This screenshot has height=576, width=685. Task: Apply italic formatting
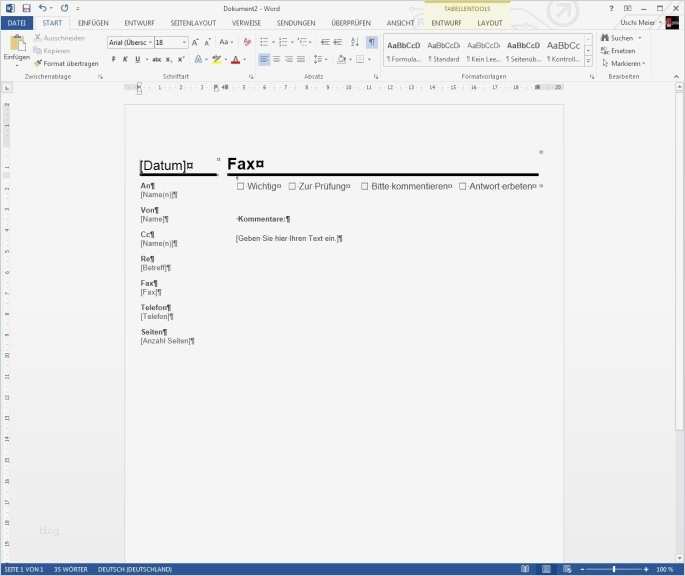125,59
